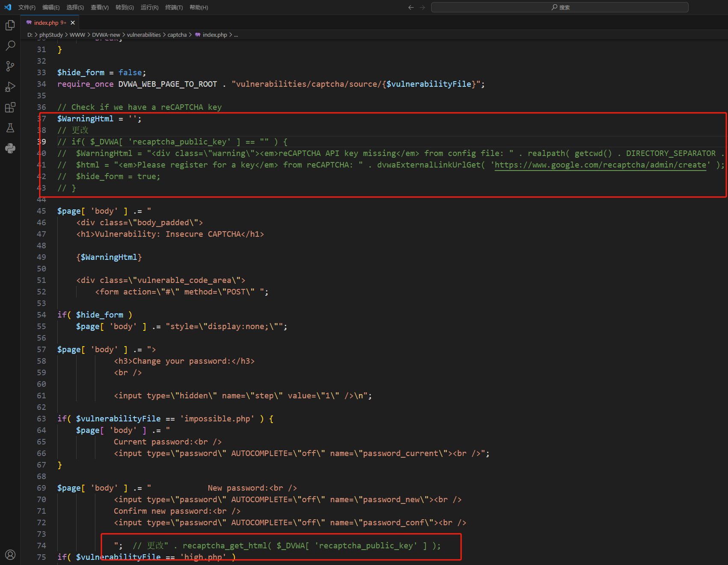Open the 文件(F) menu
728x565 pixels.
[27, 7]
